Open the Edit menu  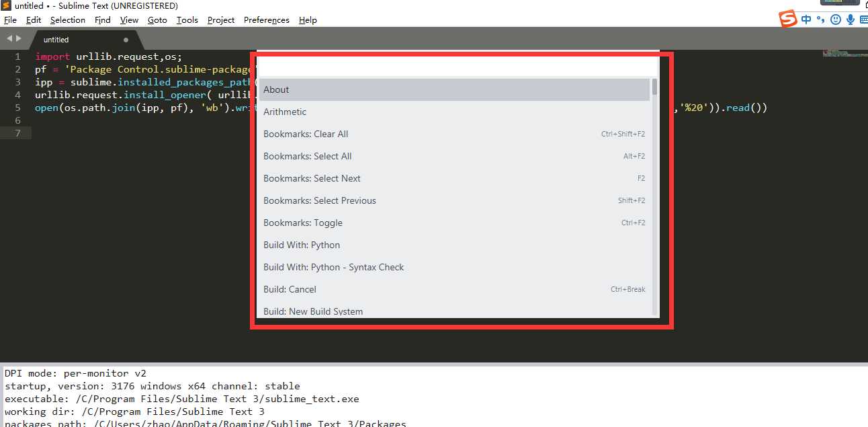coord(33,20)
